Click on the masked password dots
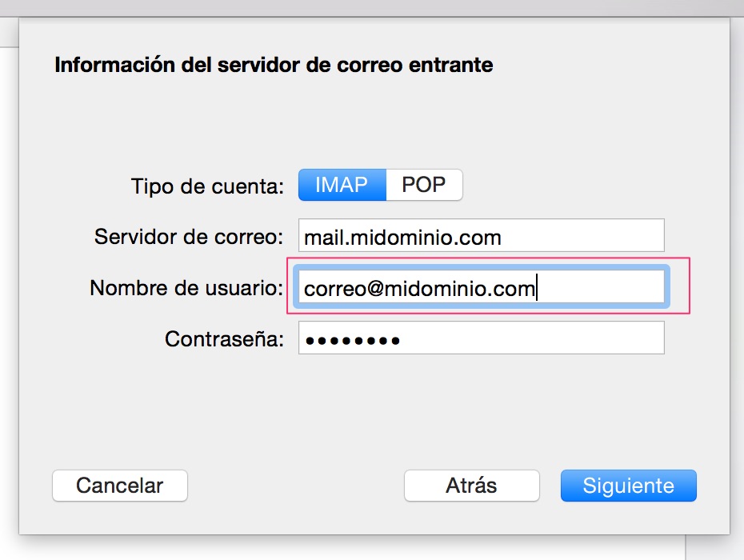Image resolution: width=744 pixels, height=560 pixels. [x=353, y=340]
